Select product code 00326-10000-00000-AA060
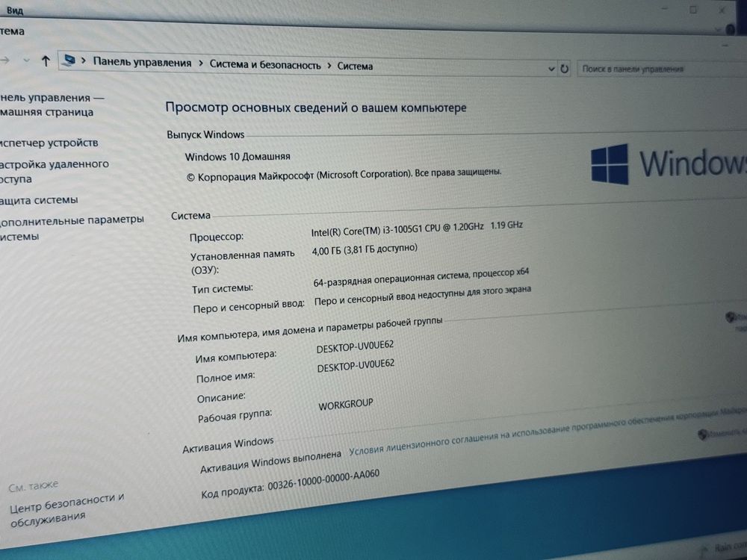 tap(323, 480)
